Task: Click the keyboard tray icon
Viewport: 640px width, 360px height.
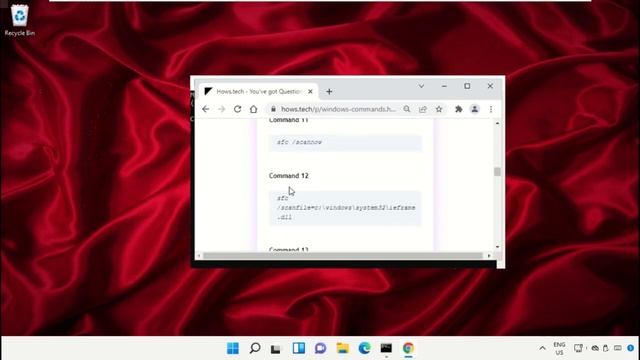Action: point(618,348)
